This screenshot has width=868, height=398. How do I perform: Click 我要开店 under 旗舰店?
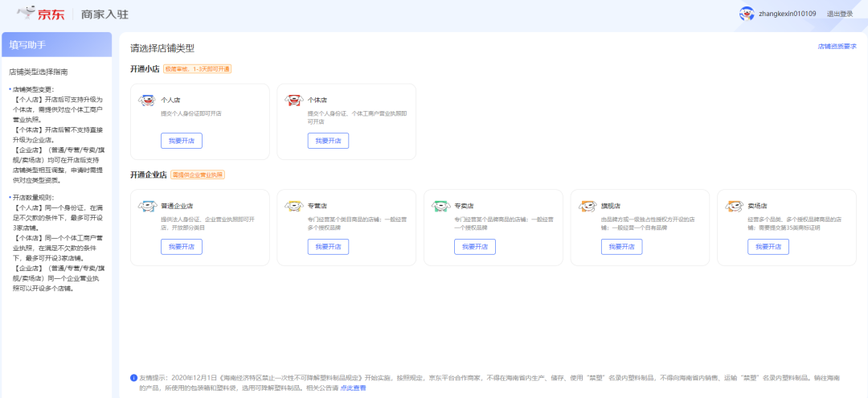click(x=621, y=247)
